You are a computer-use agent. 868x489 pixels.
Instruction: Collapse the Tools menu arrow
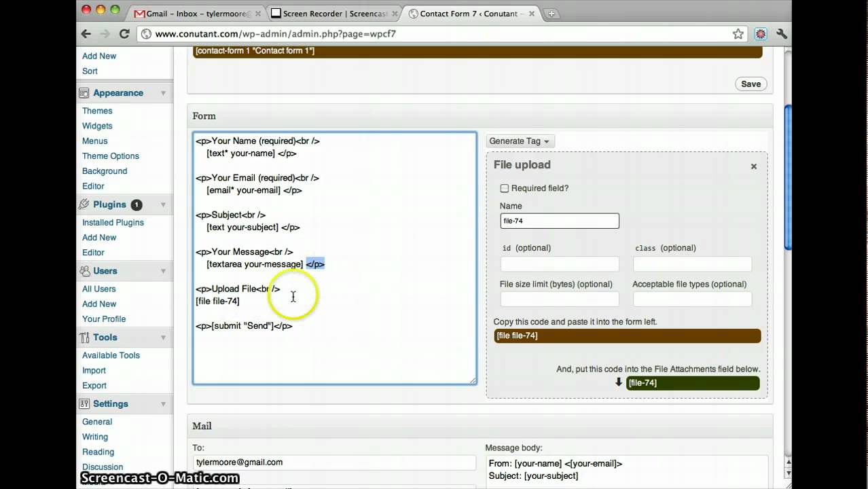(164, 338)
